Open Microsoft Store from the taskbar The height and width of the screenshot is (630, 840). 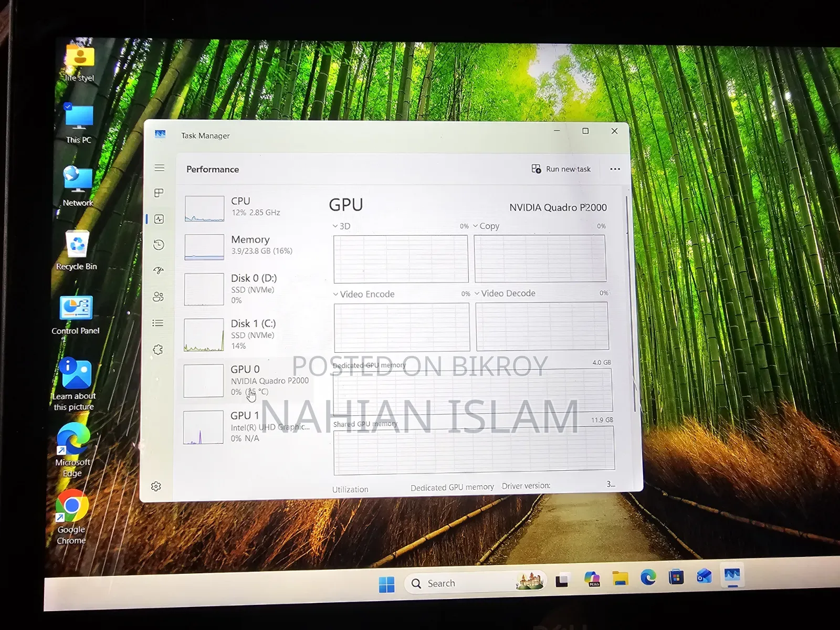pos(676,577)
